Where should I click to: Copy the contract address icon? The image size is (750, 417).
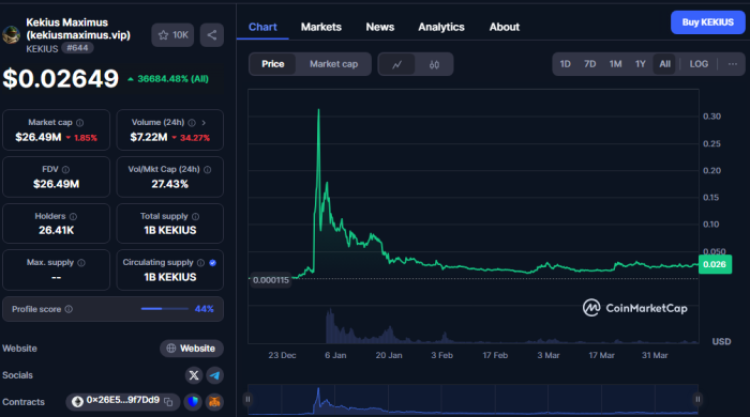tap(168, 402)
